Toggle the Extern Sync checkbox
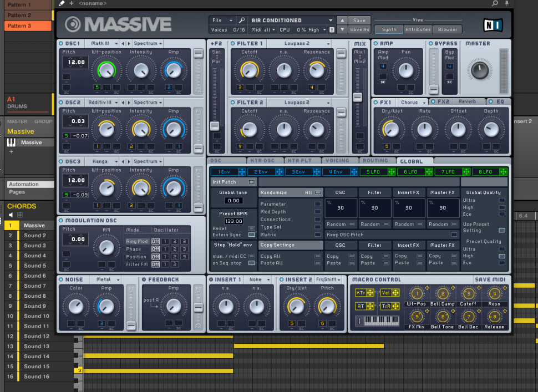This screenshot has height=392, width=538. pos(251,235)
